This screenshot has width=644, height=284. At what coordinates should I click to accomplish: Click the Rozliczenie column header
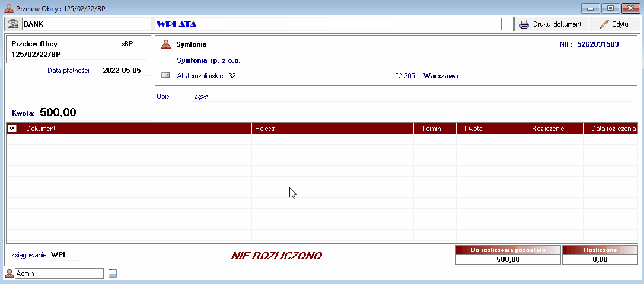click(x=553, y=129)
